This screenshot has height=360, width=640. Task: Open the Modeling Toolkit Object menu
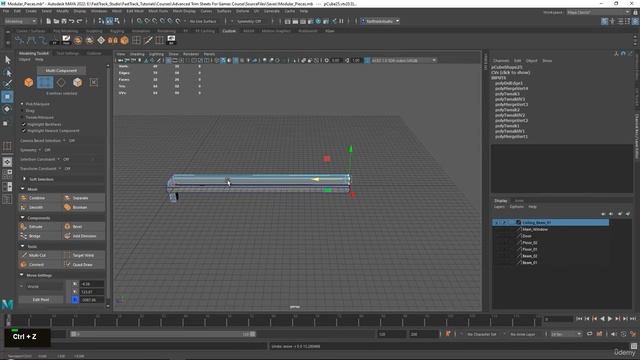[x=24, y=60]
